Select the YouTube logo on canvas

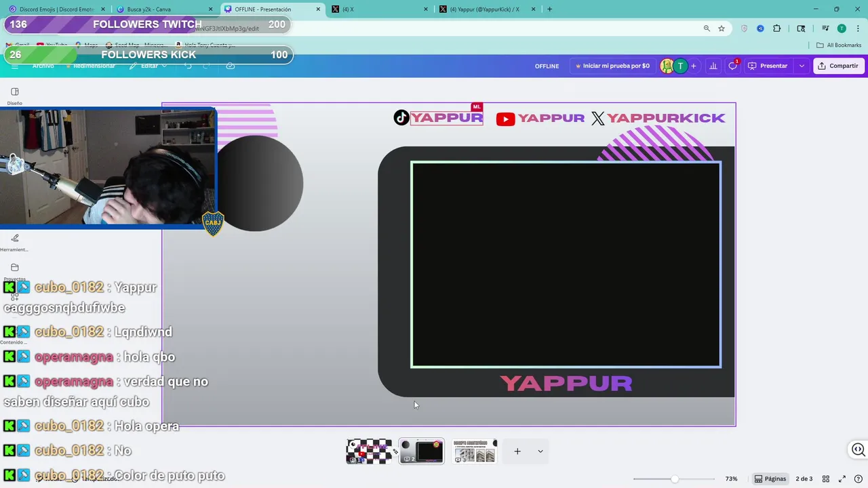coord(505,119)
